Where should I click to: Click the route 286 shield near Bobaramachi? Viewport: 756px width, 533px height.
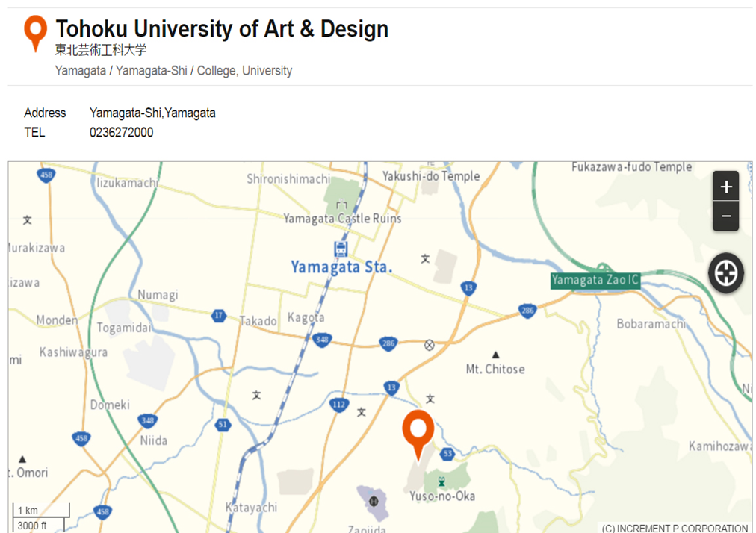click(528, 310)
